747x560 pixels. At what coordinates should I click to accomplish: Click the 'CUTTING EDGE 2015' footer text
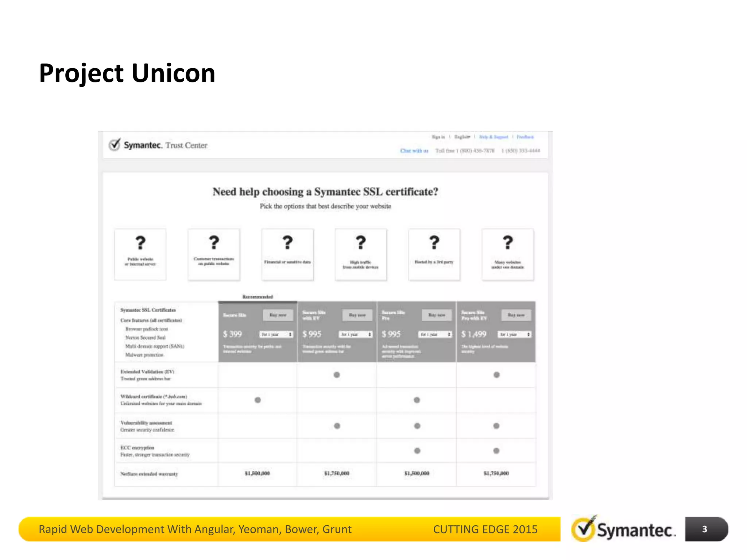(485, 529)
